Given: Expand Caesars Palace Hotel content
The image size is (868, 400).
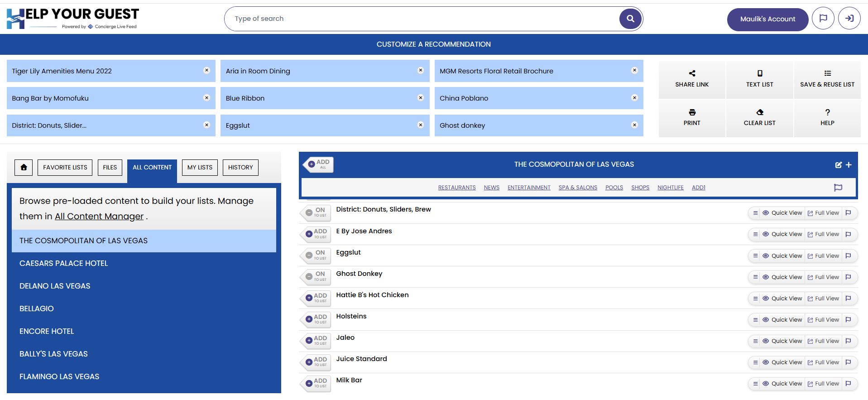Looking at the screenshot, I should 64,263.
